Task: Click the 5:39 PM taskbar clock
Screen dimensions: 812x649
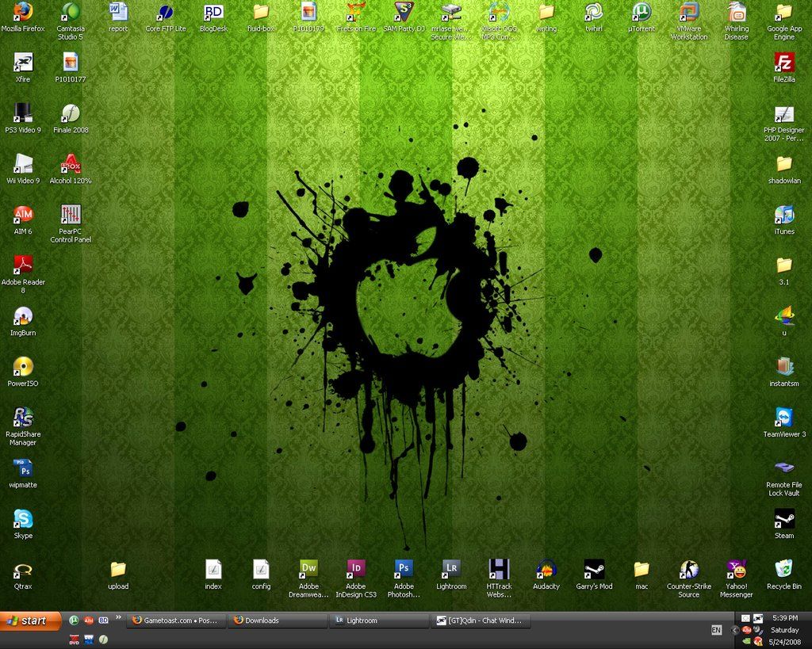Action: [785, 618]
